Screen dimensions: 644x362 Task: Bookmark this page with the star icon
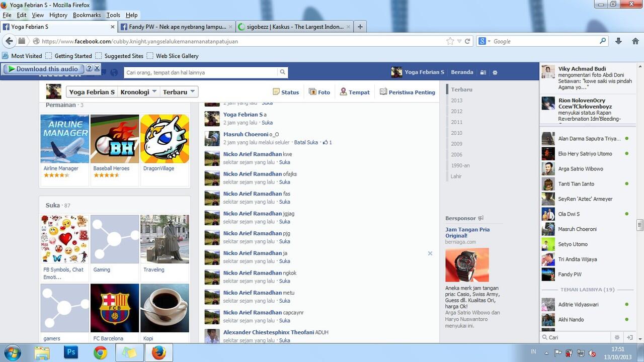pos(450,41)
